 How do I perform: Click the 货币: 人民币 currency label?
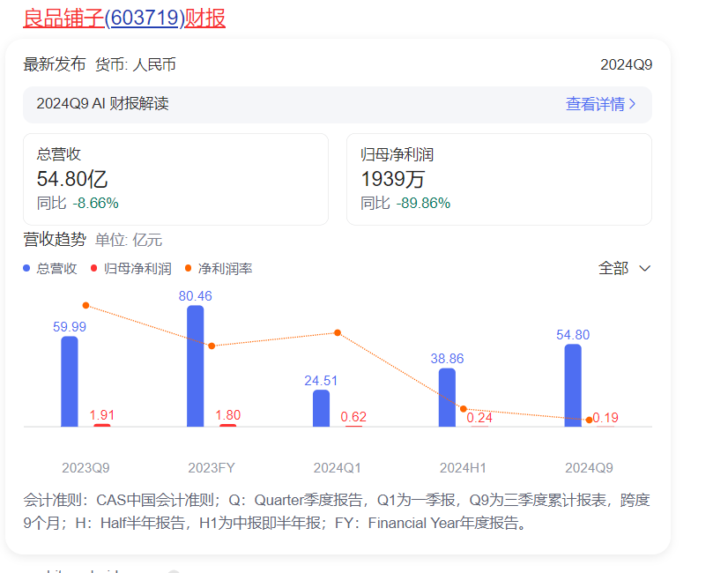[x=136, y=64]
